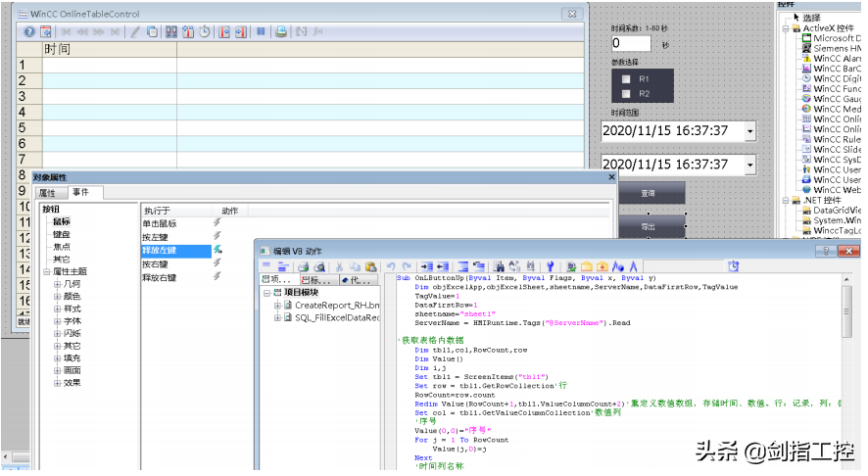Viewport: 868px width, 476px height.
Task: Expand the CreateReport_RH module node
Action: click(x=277, y=306)
